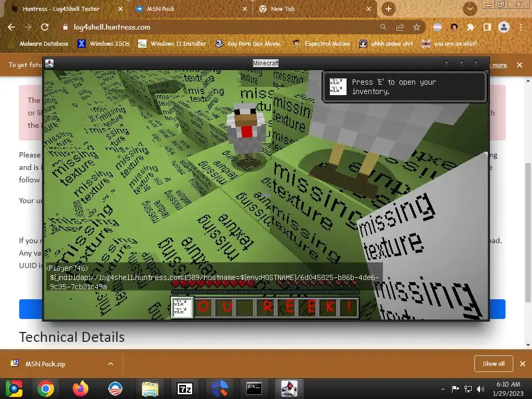Open the Malware Database bookmark
This screenshot has width=532, height=399.
pos(38,44)
